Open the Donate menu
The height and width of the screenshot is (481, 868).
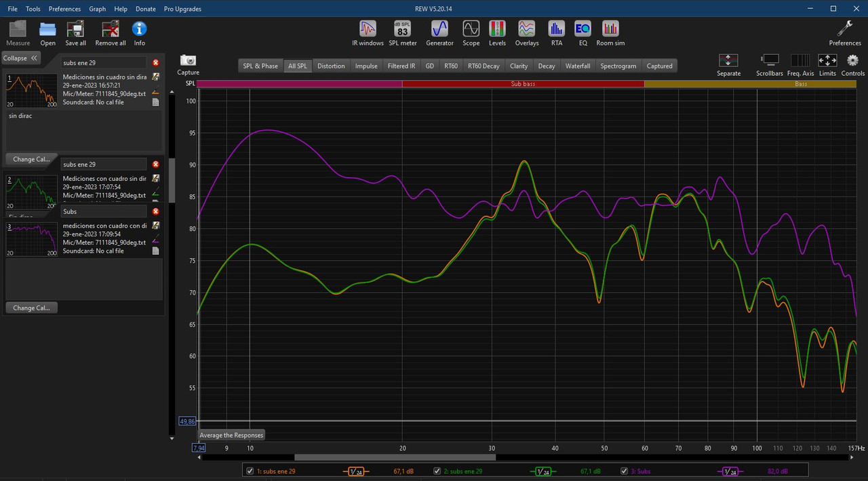146,9
